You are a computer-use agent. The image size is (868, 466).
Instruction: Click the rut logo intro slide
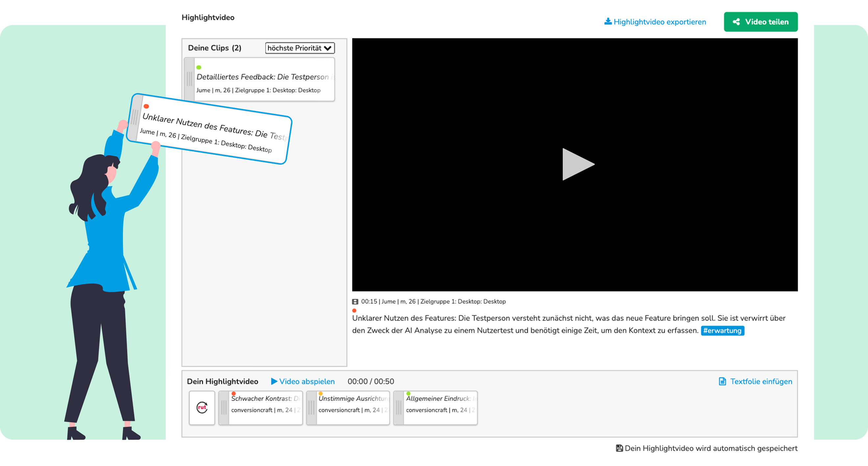click(202, 408)
